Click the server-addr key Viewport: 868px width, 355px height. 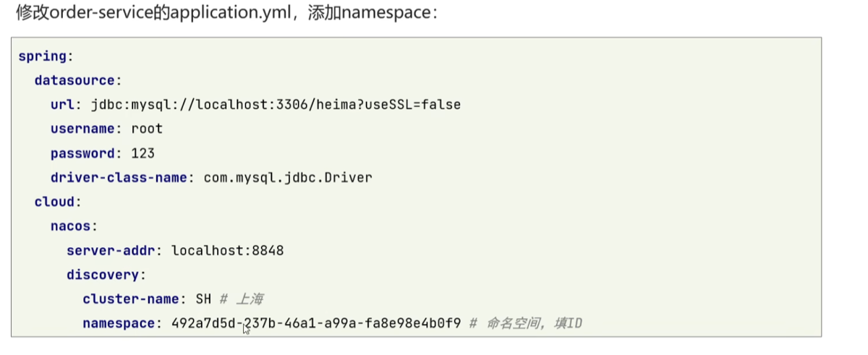point(114,251)
